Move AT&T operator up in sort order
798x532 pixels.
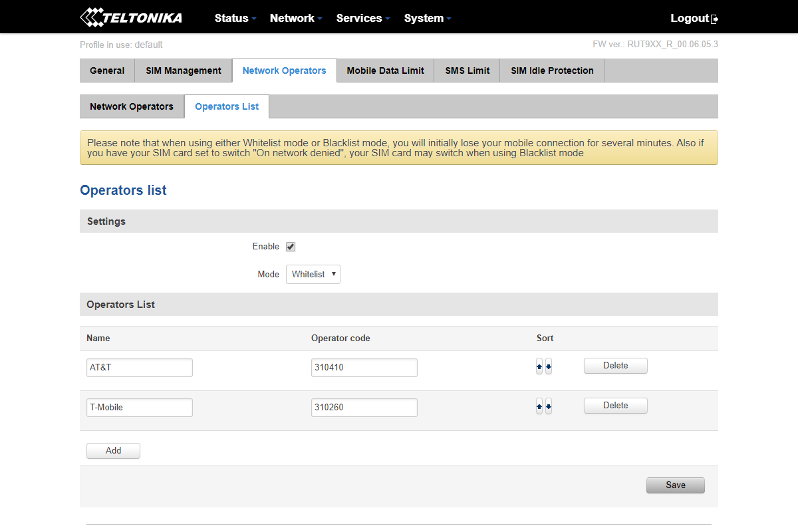(539, 366)
